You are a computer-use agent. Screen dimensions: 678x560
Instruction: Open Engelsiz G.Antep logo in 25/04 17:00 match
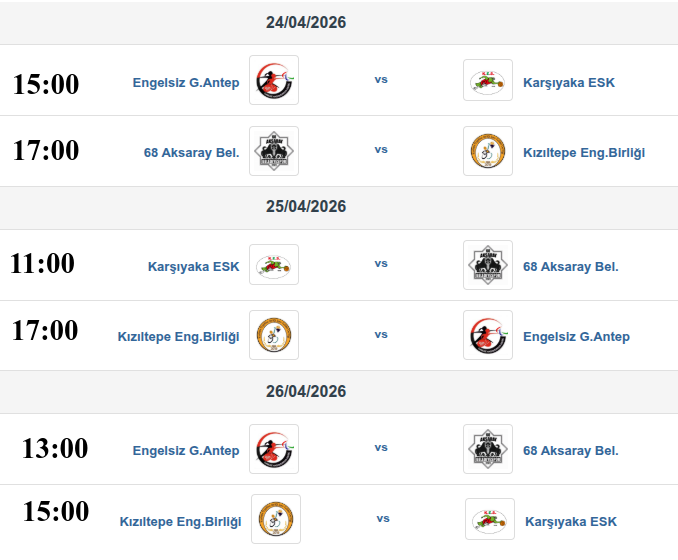488,335
